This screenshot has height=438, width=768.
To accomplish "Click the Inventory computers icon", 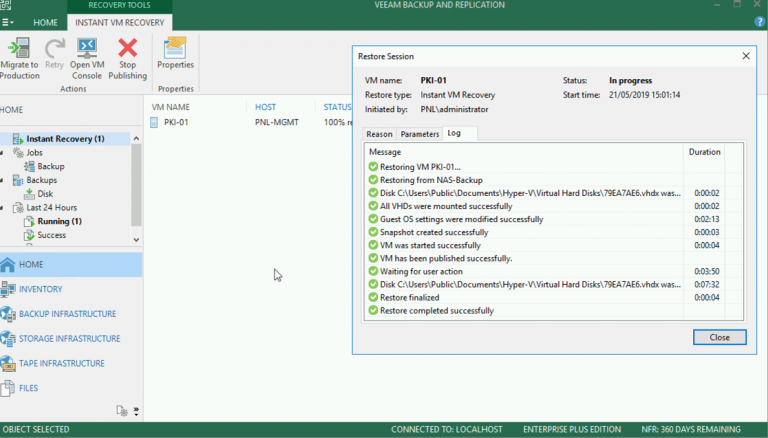I will click(7, 289).
